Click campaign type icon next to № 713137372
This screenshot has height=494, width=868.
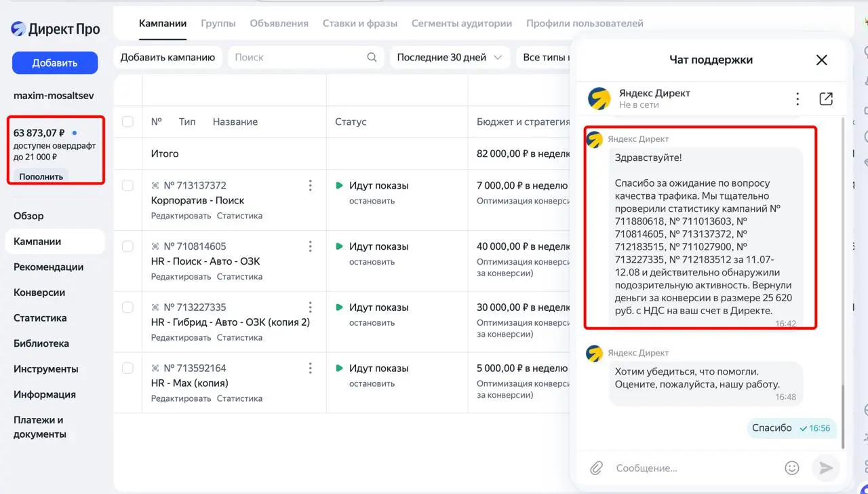156,185
